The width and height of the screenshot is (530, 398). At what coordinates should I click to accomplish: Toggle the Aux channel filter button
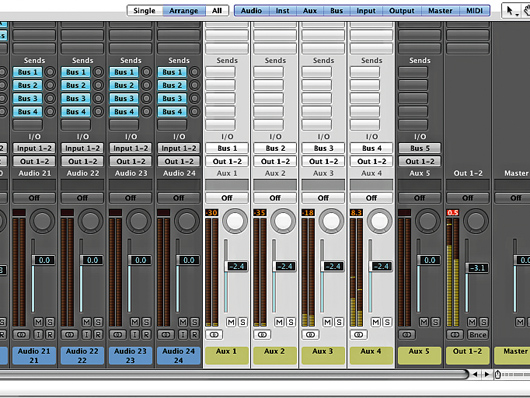(x=310, y=11)
